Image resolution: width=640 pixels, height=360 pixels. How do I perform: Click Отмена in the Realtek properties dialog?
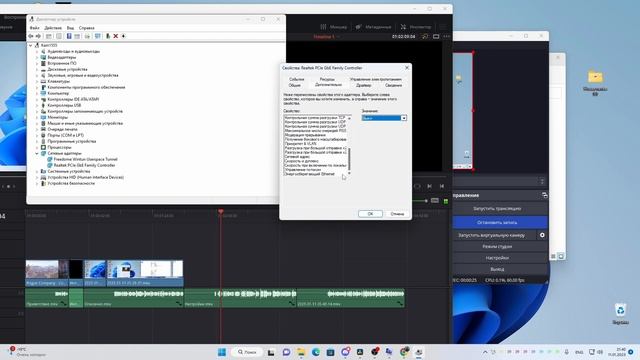397,214
